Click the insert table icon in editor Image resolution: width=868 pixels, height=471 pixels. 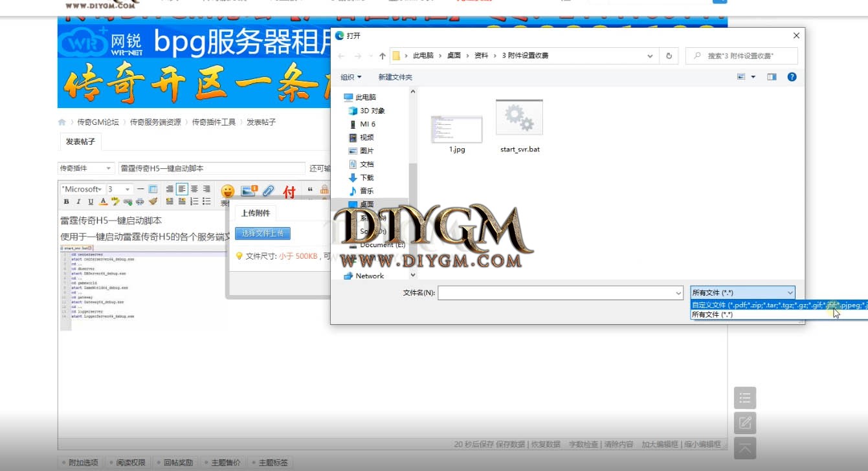click(x=153, y=189)
